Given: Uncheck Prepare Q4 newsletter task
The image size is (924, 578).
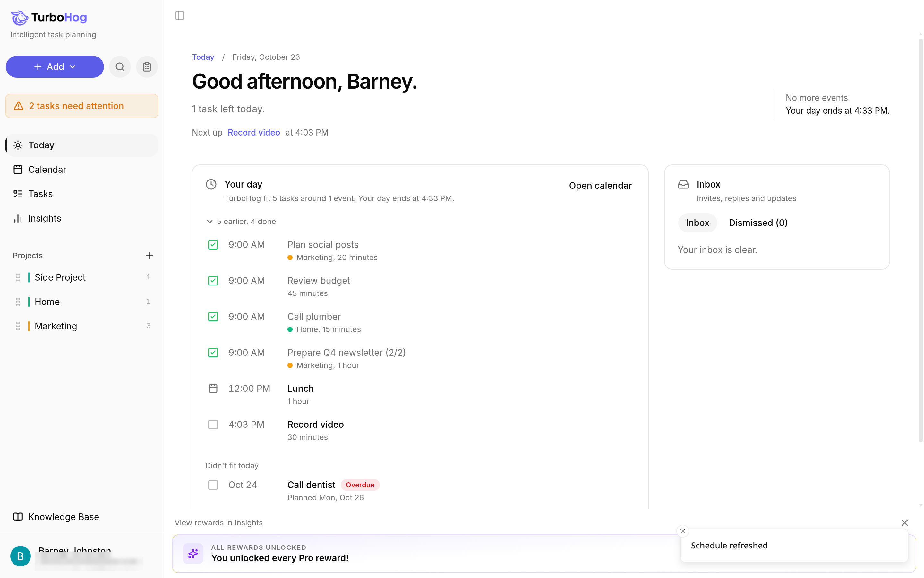Looking at the screenshot, I should pyautogui.click(x=213, y=353).
